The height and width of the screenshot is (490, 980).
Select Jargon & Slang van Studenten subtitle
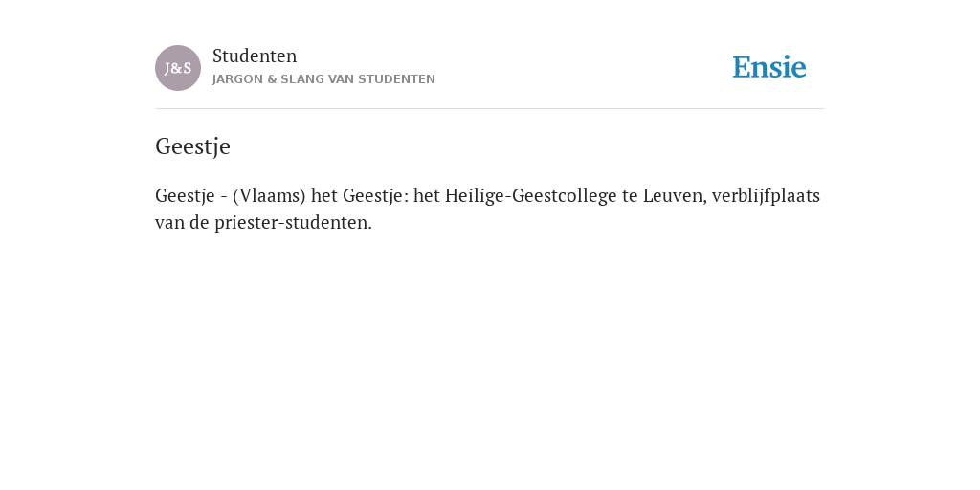[323, 79]
